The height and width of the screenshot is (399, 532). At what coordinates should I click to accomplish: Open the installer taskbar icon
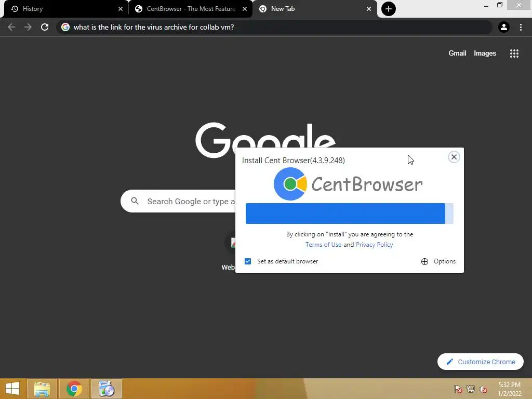pyautogui.click(x=107, y=389)
